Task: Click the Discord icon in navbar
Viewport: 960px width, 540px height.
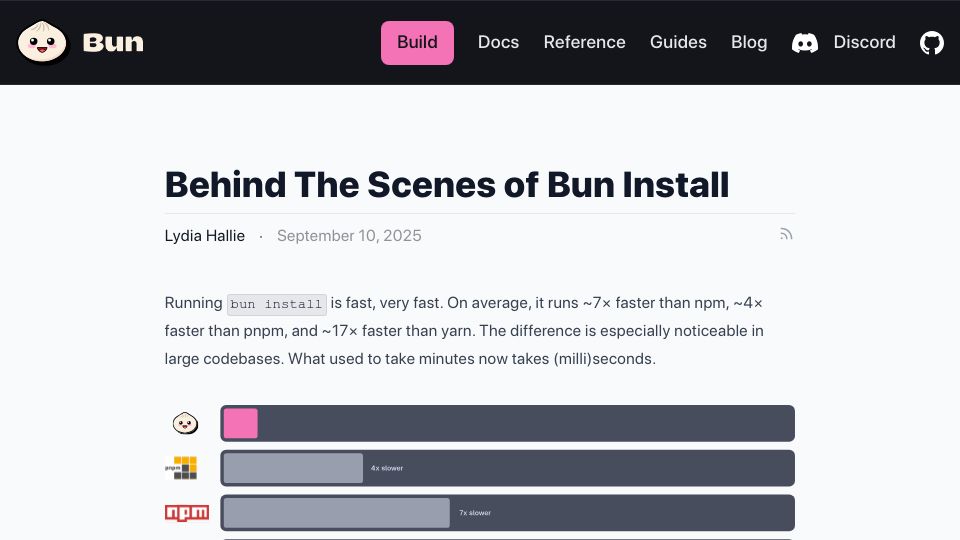Action: coord(804,43)
